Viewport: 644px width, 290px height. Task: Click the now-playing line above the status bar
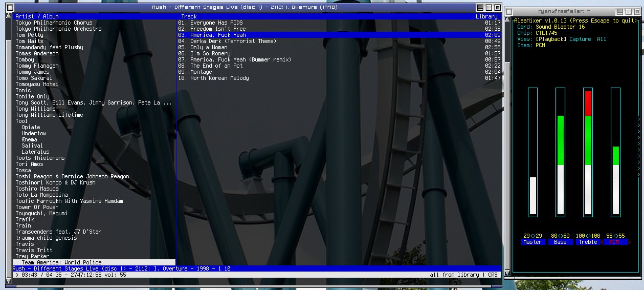[x=256, y=268]
